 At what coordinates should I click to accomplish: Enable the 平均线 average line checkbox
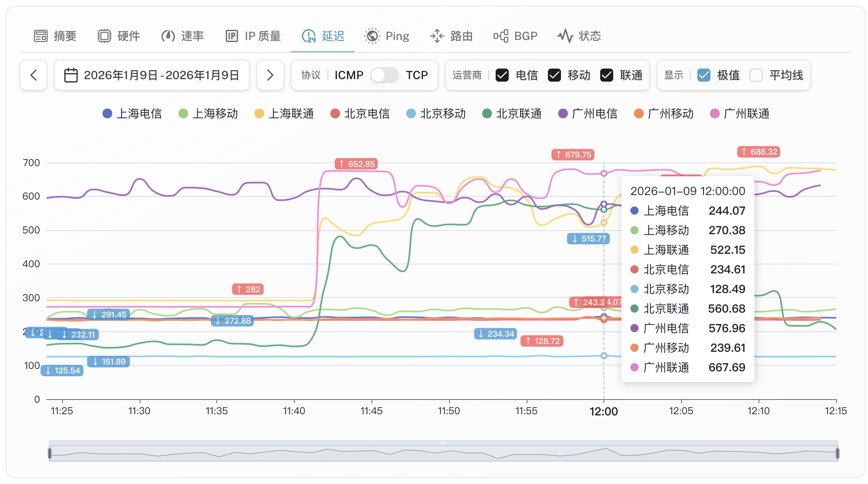(757, 75)
